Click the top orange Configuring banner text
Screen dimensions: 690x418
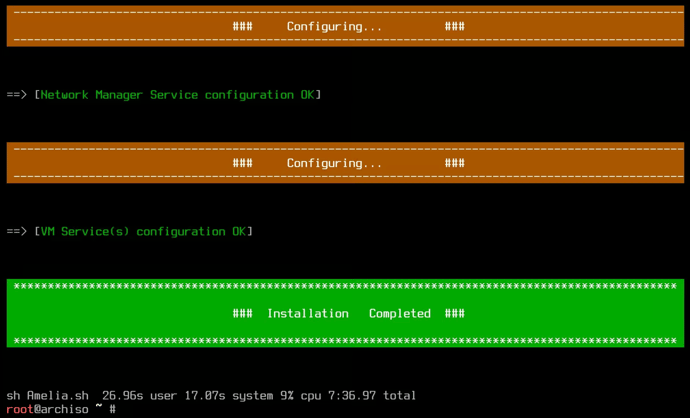[334, 27]
